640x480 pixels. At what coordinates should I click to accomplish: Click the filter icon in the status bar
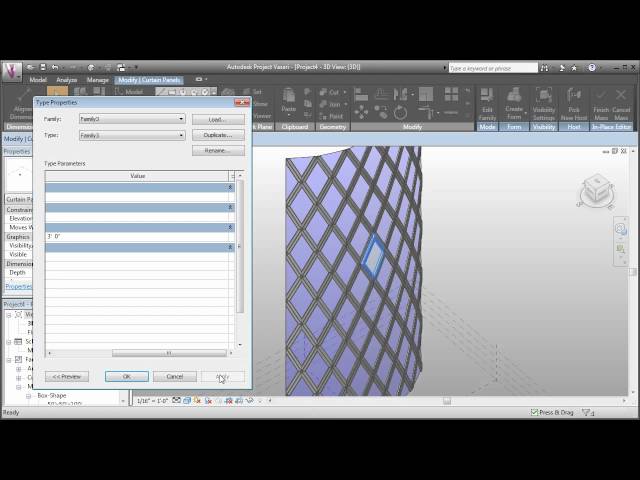click(587, 413)
